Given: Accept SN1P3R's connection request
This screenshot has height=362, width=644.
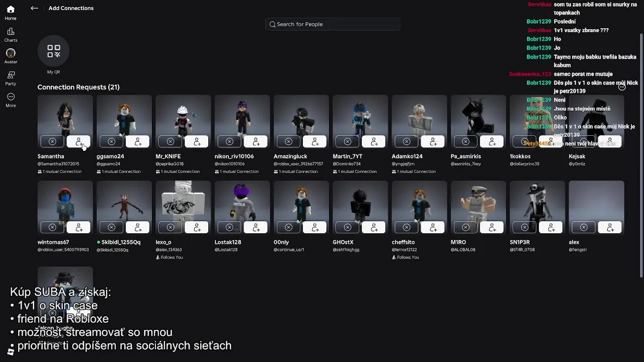Looking at the screenshot, I should click(551, 228).
